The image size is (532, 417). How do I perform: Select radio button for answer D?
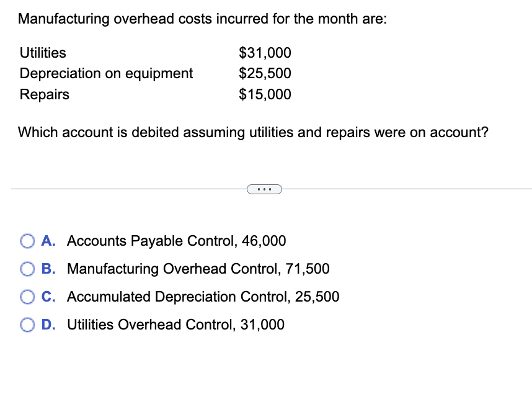click(x=27, y=325)
